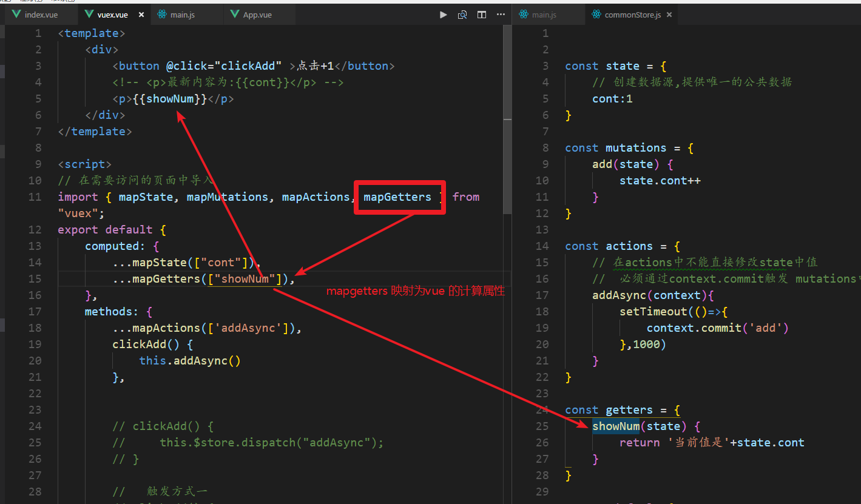The width and height of the screenshot is (861, 504).
Task: Click the showNum(state) getter definition
Action: [x=647, y=426]
